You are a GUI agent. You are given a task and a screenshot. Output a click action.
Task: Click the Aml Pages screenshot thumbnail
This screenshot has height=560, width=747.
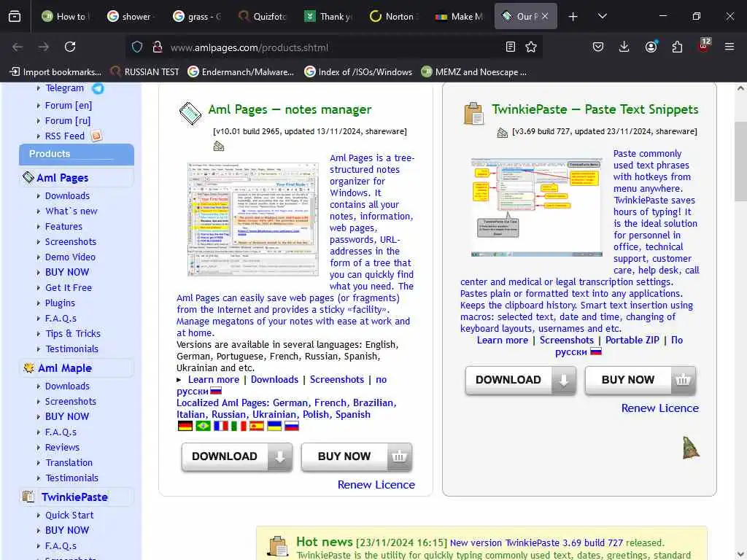[x=253, y=219]
